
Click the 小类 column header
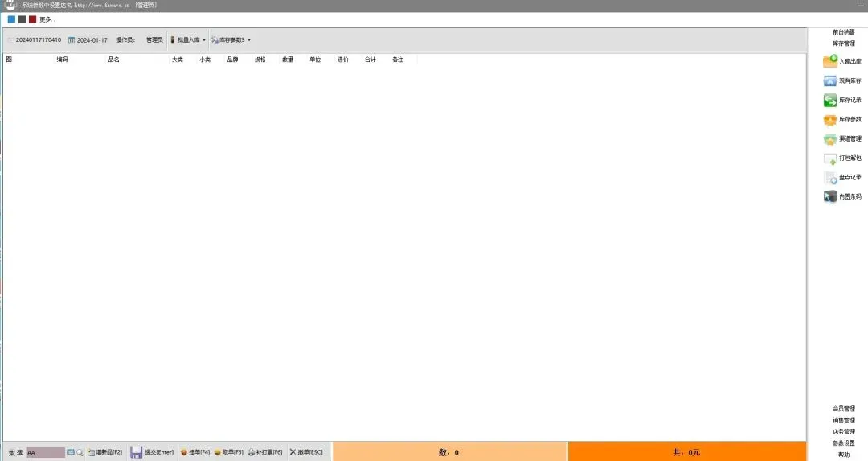coord(205,60)
